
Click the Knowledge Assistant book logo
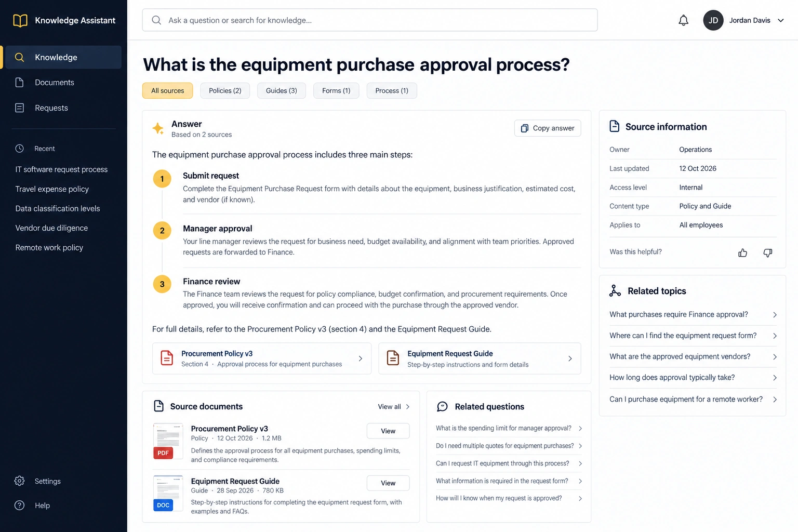20,20
